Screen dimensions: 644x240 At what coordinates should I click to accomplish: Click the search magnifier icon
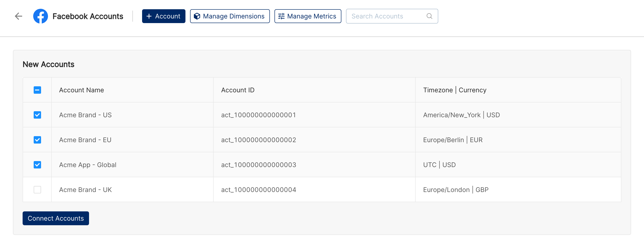pos(429,16)
